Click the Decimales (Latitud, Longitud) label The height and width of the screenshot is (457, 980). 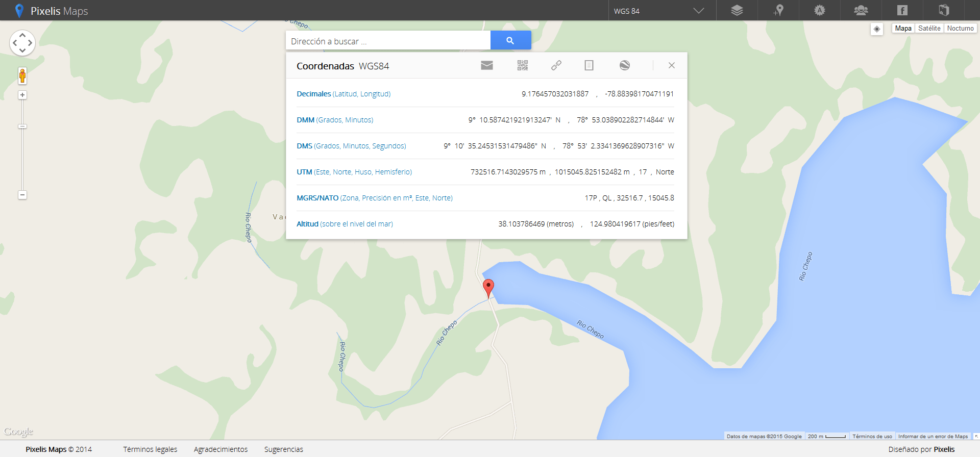tap(344, 94)
